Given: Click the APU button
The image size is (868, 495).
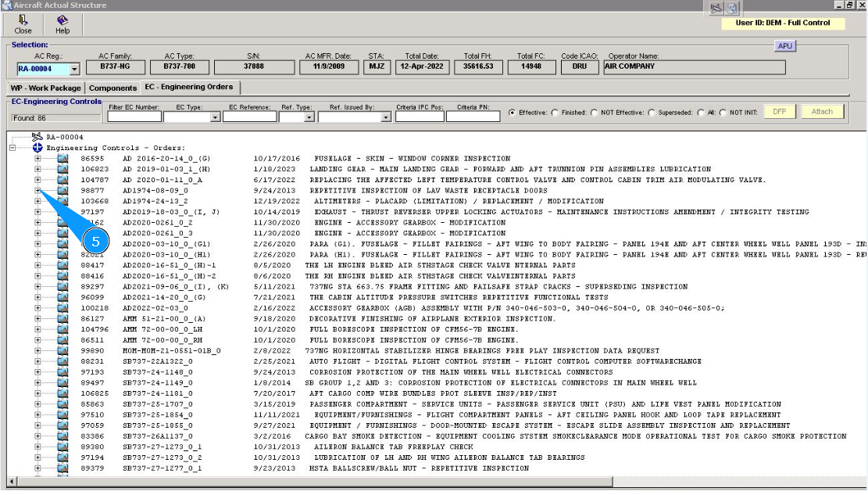Looking at the screenshot, I should point(785,46).
